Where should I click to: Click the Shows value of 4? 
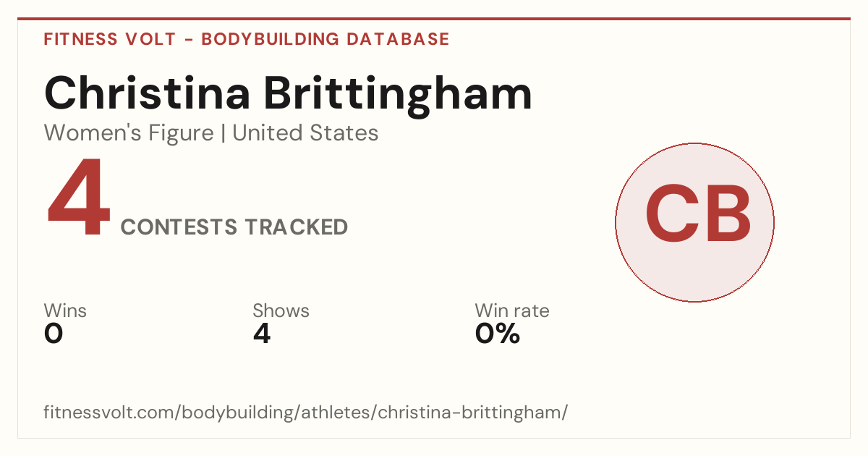coord(262,334)
